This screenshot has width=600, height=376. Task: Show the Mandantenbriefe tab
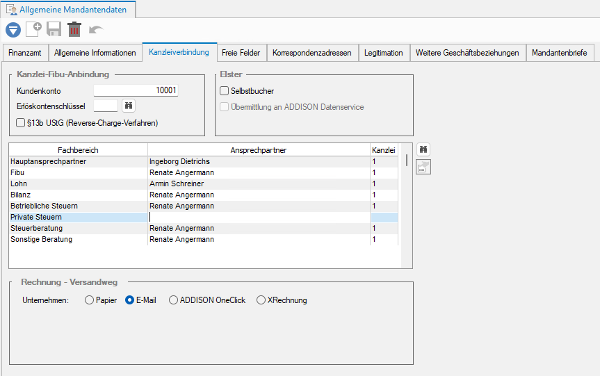[x=559, y=53]
